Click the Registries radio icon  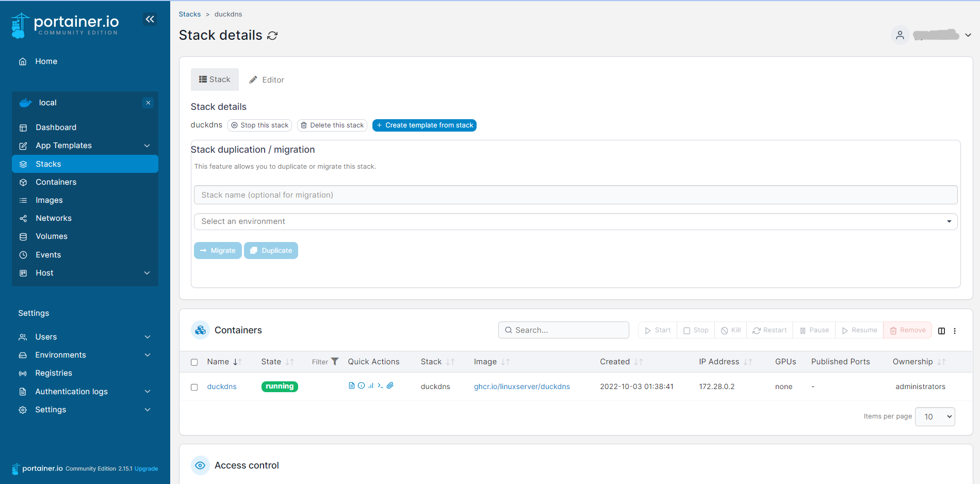click(23, 373)
